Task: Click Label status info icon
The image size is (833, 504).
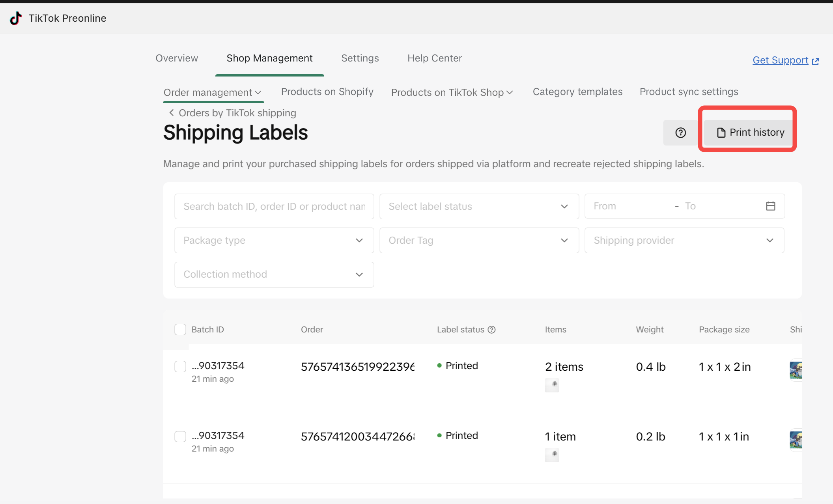Action: point(491,330)
